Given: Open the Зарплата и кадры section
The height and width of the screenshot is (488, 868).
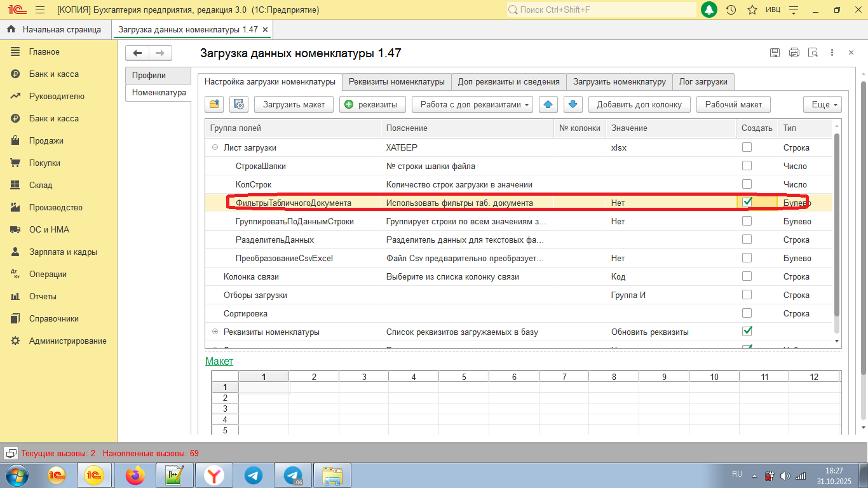Looking at the screenshot, I should (x=63, y=252).
